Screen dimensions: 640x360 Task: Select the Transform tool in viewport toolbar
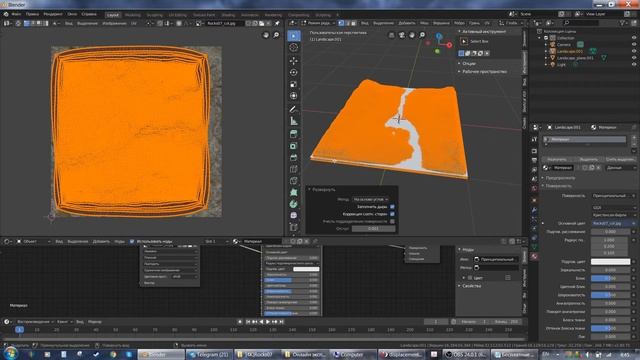point(293,96)
